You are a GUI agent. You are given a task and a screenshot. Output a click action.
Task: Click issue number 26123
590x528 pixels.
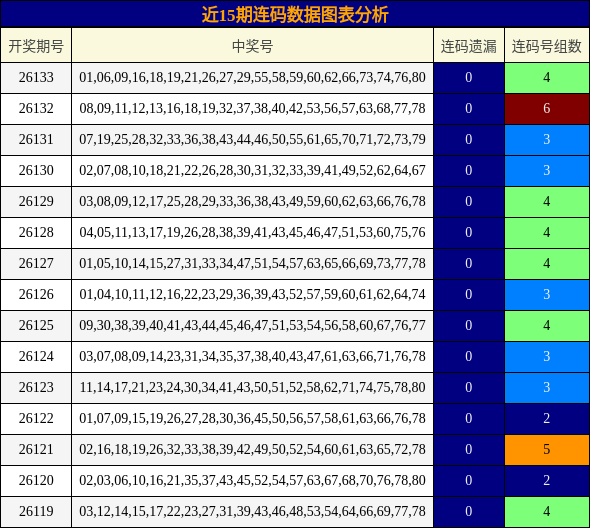[36, 387]
